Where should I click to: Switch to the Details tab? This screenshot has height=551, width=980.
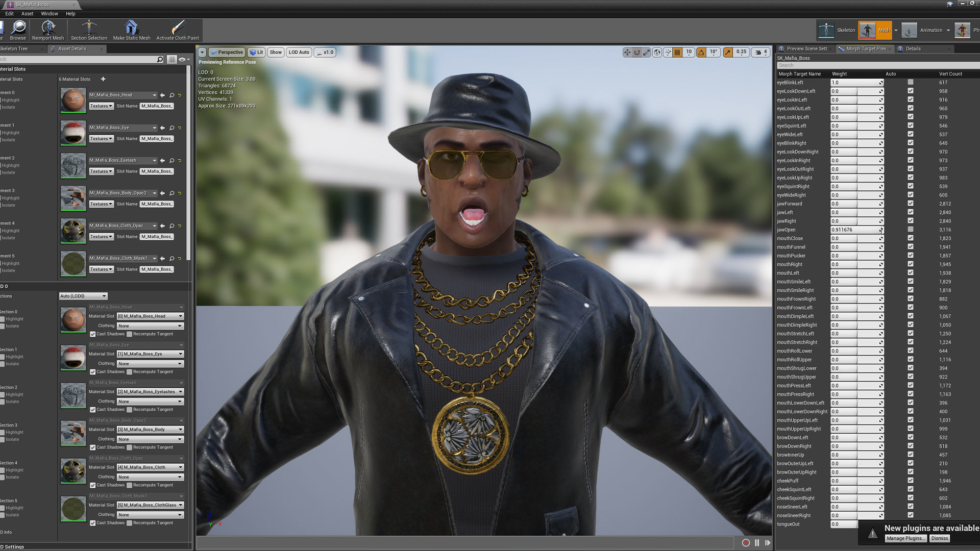pyautogui.click(x=913, y=49)
